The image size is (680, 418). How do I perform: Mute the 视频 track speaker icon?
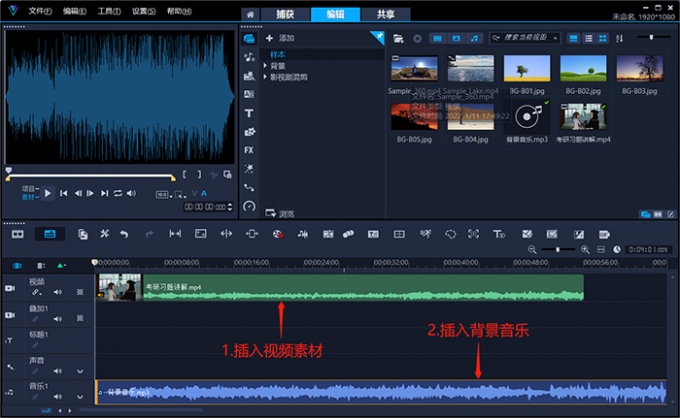tap(57, 292)
